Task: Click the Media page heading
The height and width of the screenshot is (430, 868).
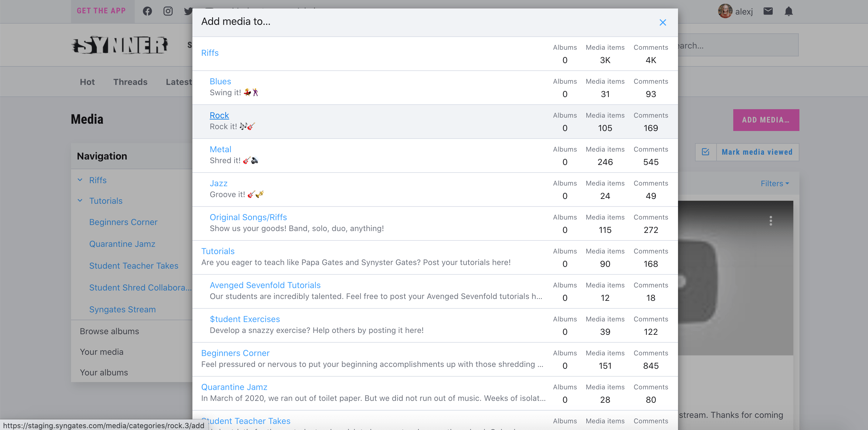Action: 87,119
